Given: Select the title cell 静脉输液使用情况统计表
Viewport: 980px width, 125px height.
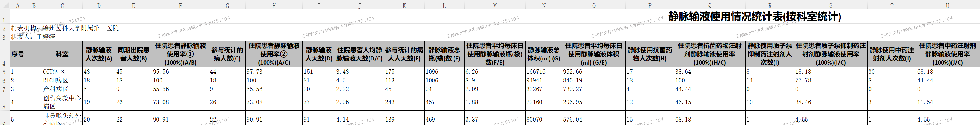Looking at the screenshot, I should point(755,17).
